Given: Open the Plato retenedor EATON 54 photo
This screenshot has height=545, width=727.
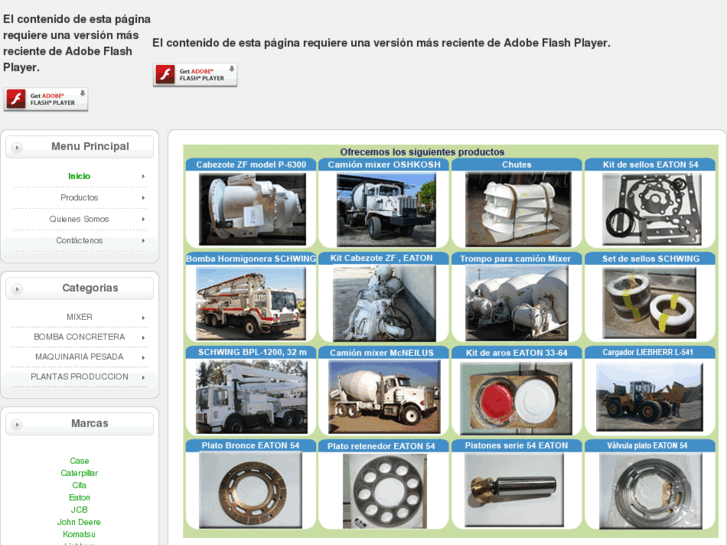Looking at the screenshot, I should coord(385,491).
